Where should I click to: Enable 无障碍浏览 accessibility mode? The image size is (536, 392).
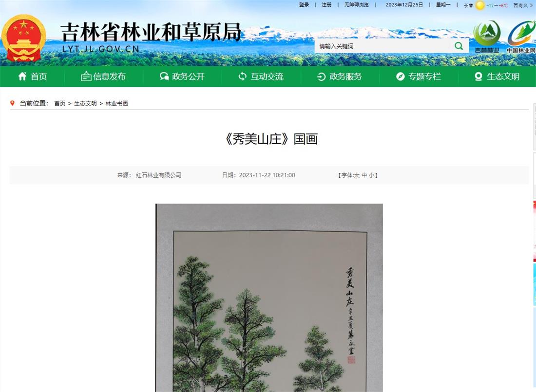[357, 5]
